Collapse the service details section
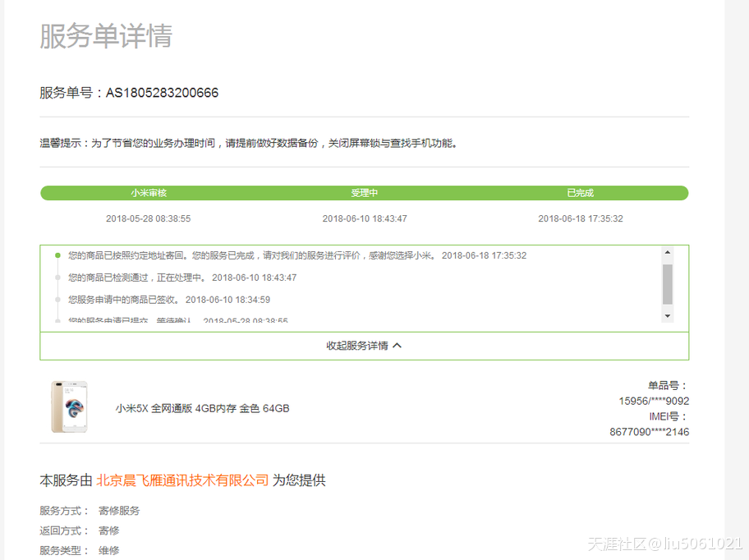Screen dimensions: 749x560 point(364,346)
